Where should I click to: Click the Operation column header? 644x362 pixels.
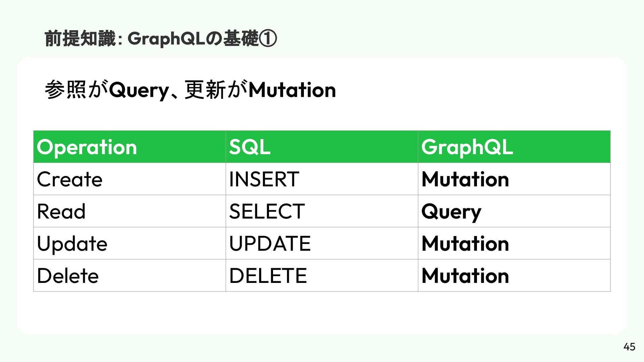[129, 147]
